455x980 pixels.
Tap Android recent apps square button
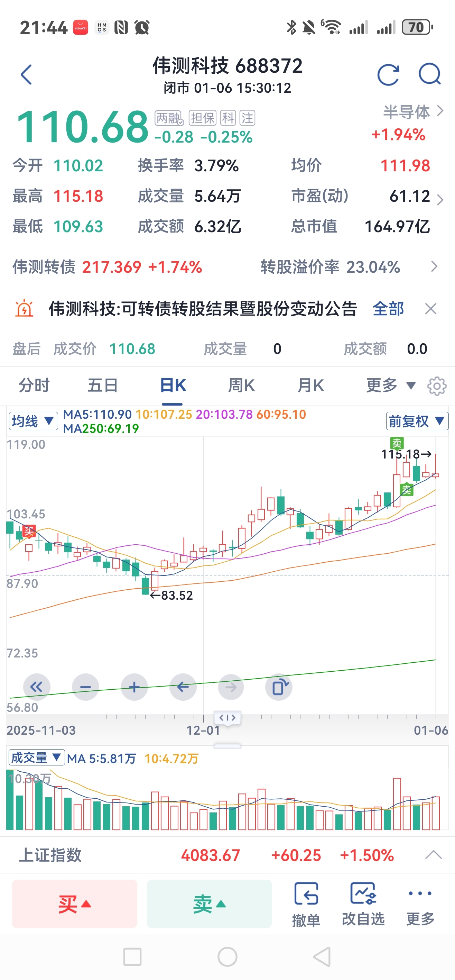[132, 957]
